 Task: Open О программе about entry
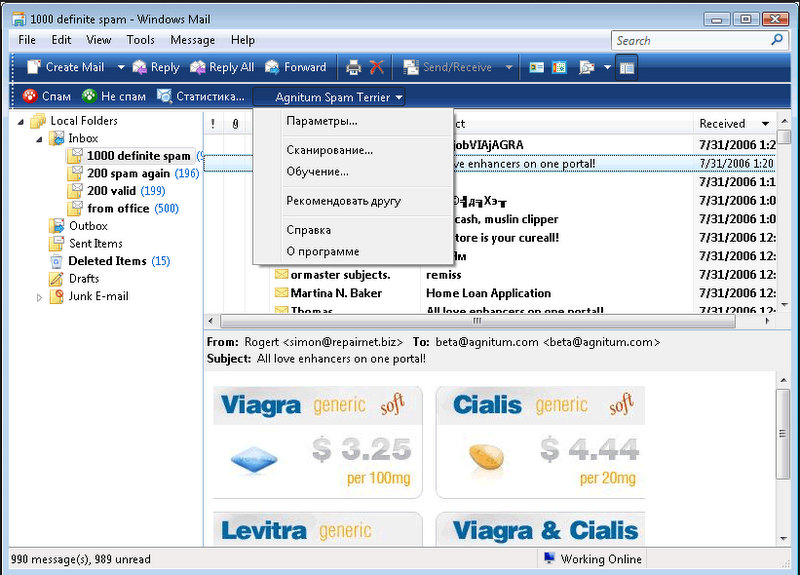pyautogui.click(x=322, y=252)
